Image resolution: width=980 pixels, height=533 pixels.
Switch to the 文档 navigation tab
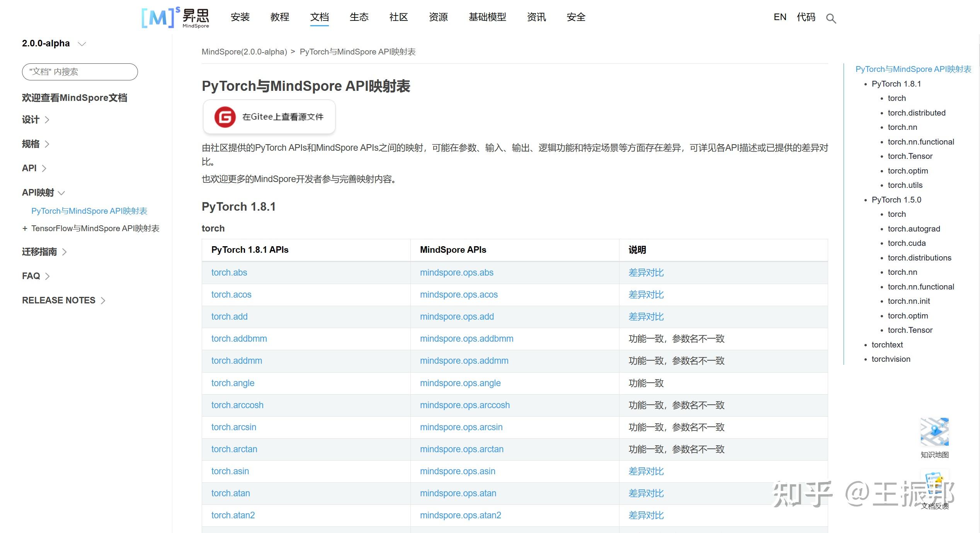(x=320, y=17)
